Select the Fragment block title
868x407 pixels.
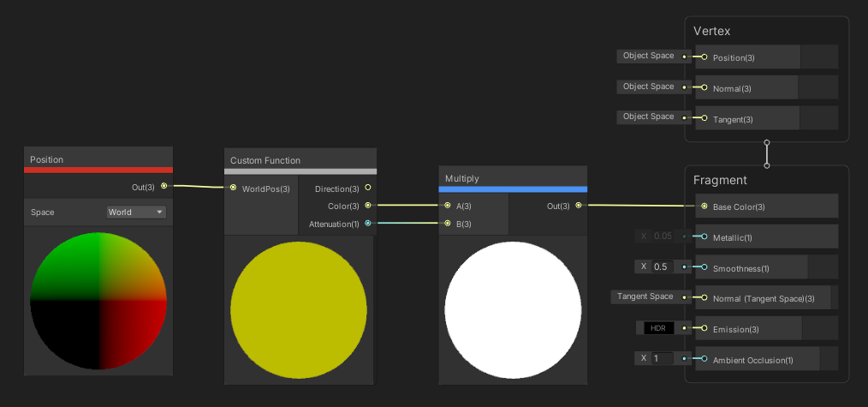pyautogui.click(x=721, y=180)
